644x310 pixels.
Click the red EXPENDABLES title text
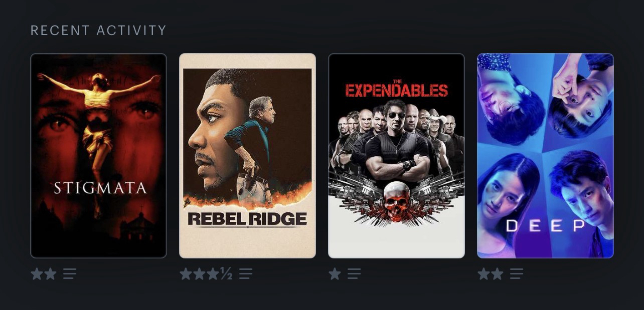(396, 90)
